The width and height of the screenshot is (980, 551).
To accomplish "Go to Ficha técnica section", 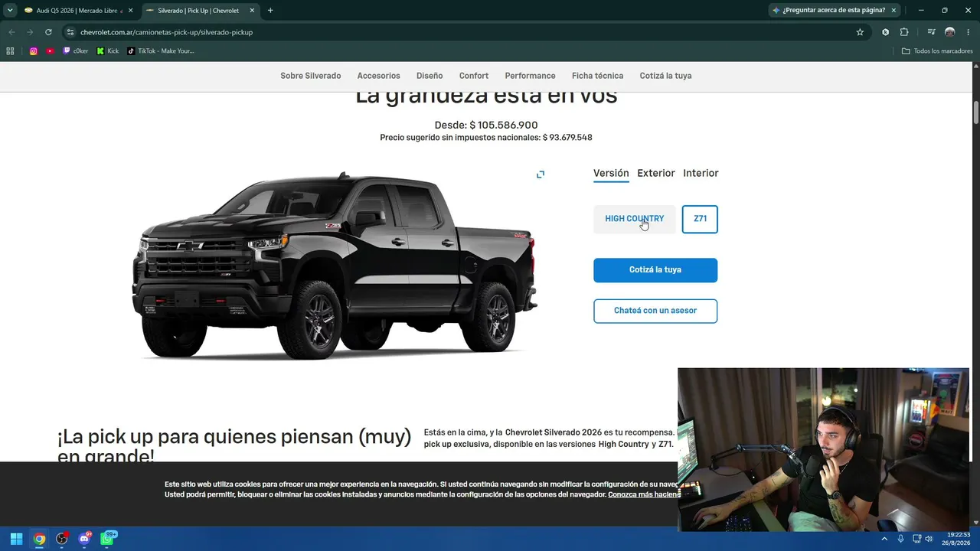I will (597, 76).
